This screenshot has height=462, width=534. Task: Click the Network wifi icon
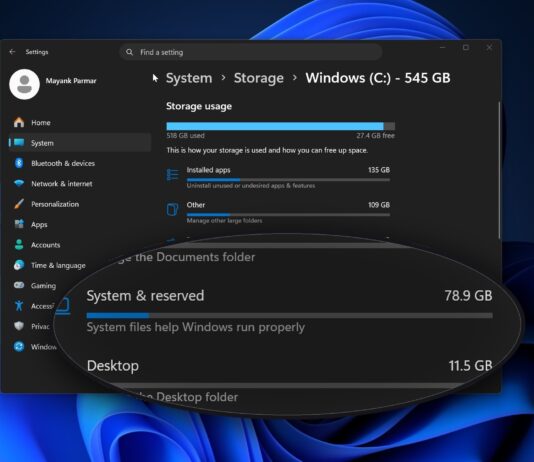[x=19, y=184]
